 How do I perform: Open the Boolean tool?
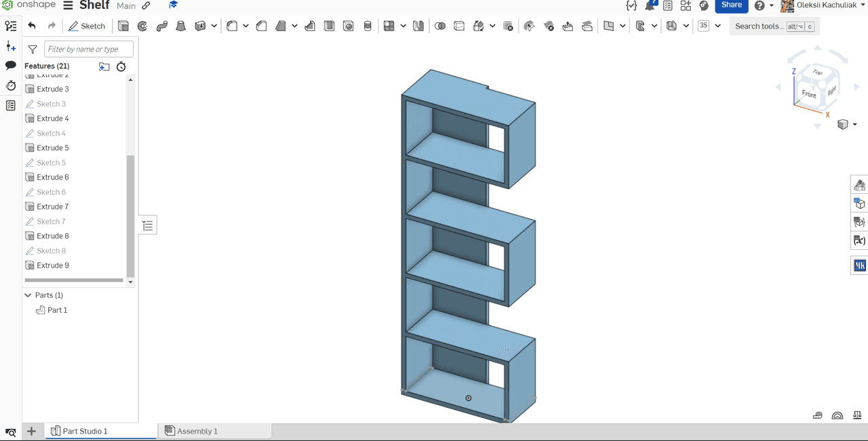point(440,26)
